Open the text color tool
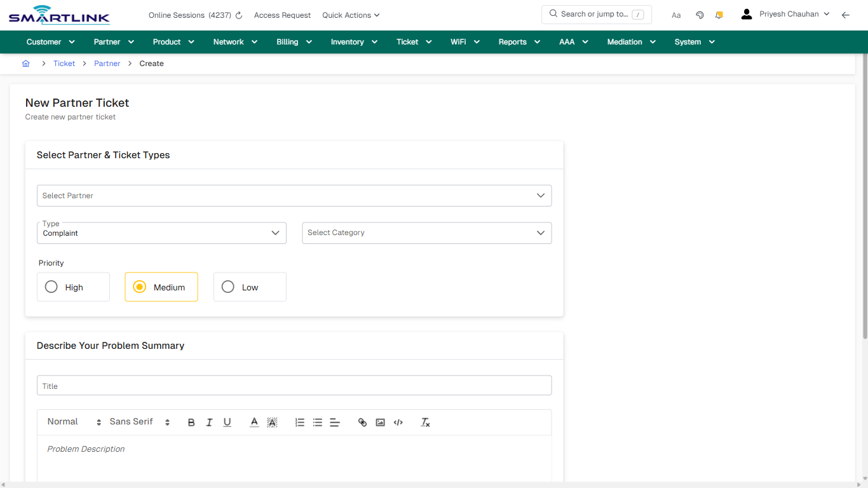This screenshot has width=868, height=488. pos(254,422)
